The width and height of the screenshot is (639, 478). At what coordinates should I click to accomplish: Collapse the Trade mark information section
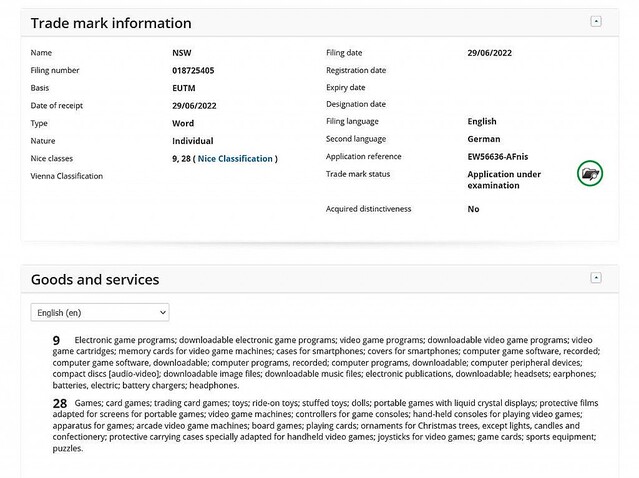[x=596, y=21]
